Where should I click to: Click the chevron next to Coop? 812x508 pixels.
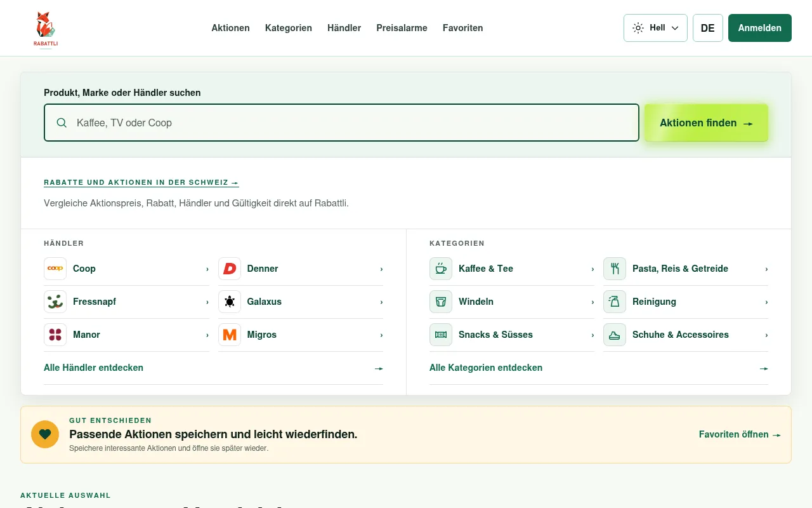click(x=207, y=269)
